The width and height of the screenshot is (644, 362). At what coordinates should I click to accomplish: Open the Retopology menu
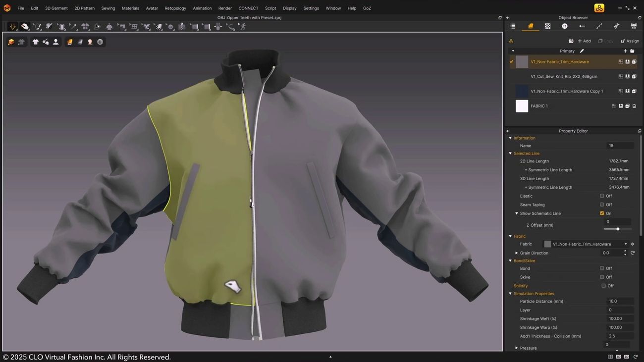[x=175, y=8]
